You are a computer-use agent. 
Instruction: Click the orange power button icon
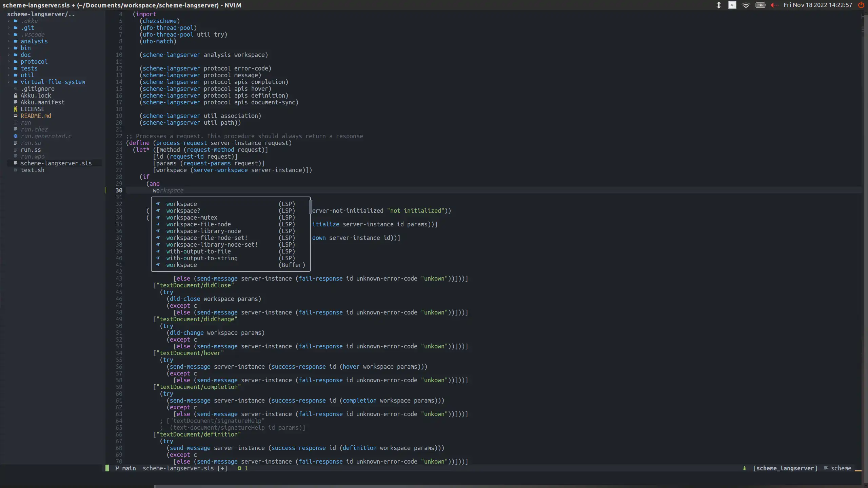(x=861, y=5)
